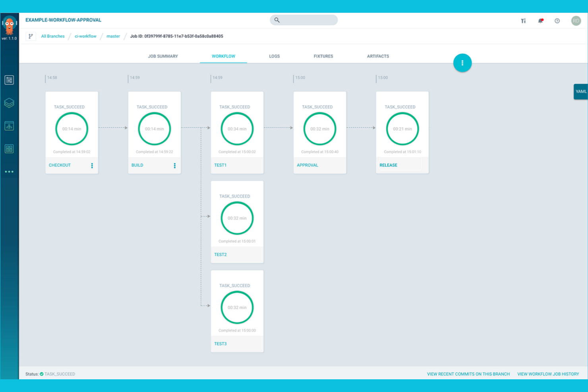Click VIEW RECENT COMMITS ON THIS BRANCH
This screenshot has width=588, height=392.
468,374
